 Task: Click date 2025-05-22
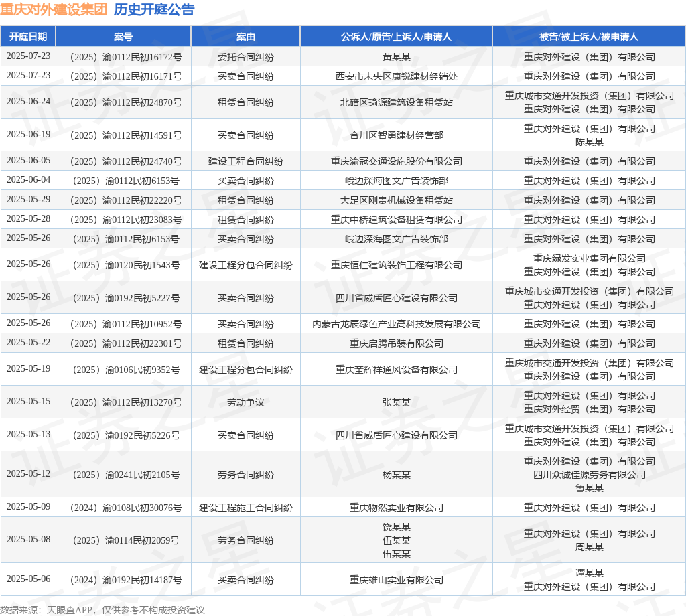tap(28, 342)
